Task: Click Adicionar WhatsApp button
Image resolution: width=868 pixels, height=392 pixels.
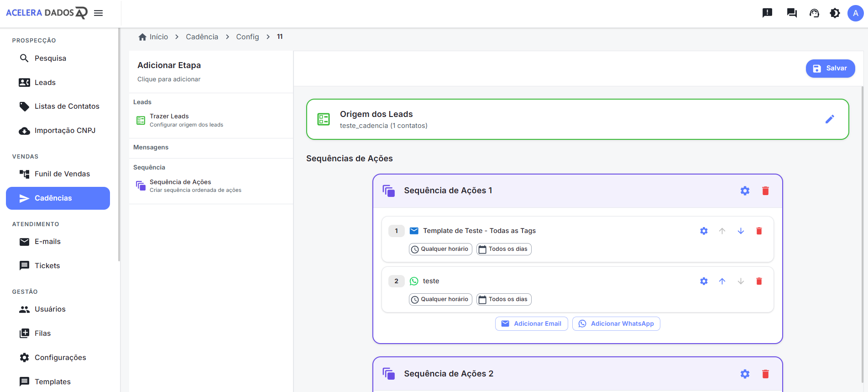Action: point(616,324)
